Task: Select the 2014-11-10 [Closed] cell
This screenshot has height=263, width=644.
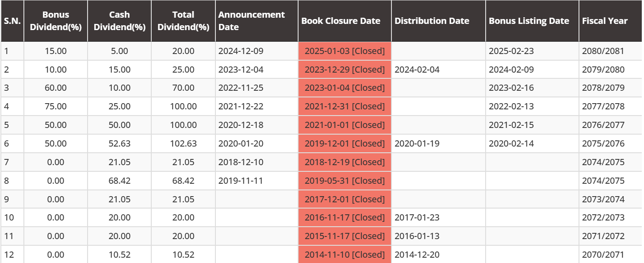Action: pyautogui.click(x=345, y=255)
